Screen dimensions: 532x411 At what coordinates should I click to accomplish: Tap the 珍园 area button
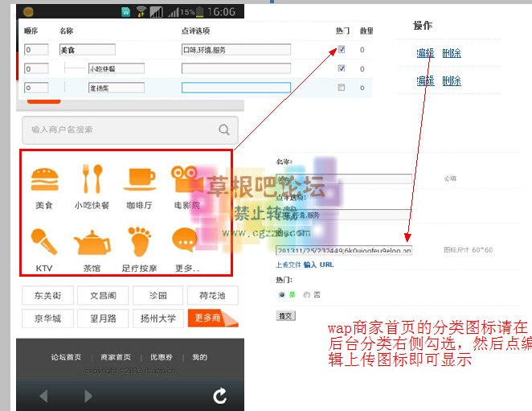click(x=158, y=295)
